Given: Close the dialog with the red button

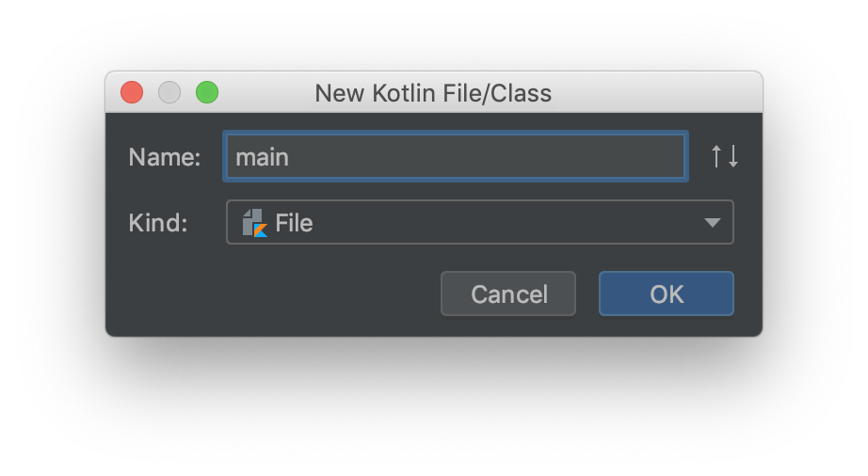Looking at the screenshot, I should [132, 92].
